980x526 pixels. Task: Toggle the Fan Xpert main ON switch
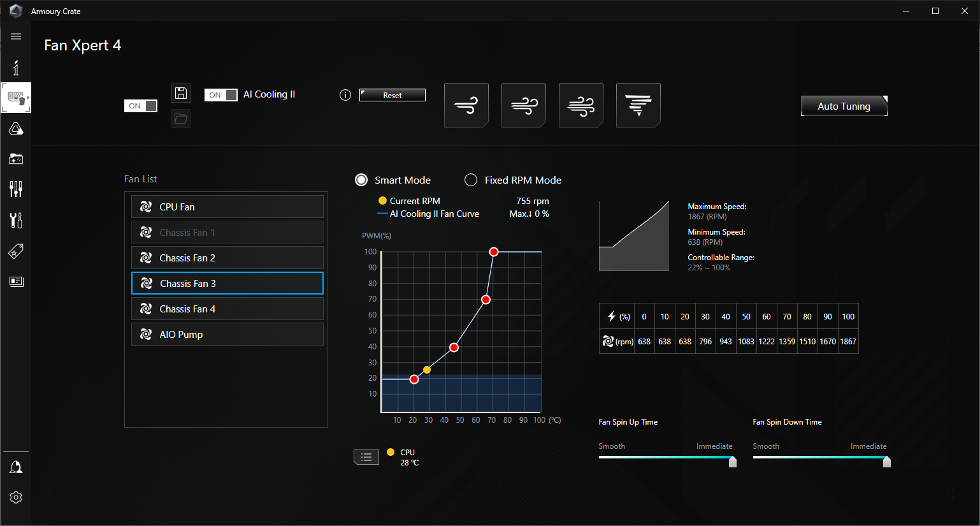click(141, 106)
